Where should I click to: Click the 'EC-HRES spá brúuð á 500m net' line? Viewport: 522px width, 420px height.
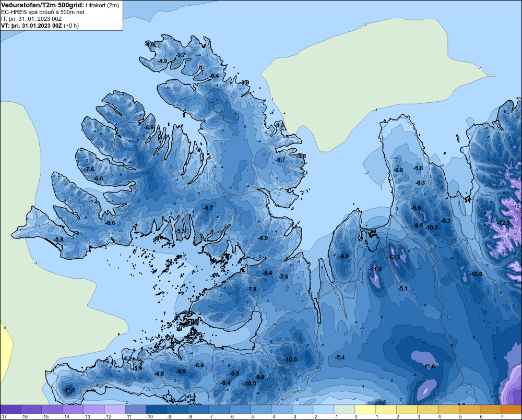[x=43, y=12]
